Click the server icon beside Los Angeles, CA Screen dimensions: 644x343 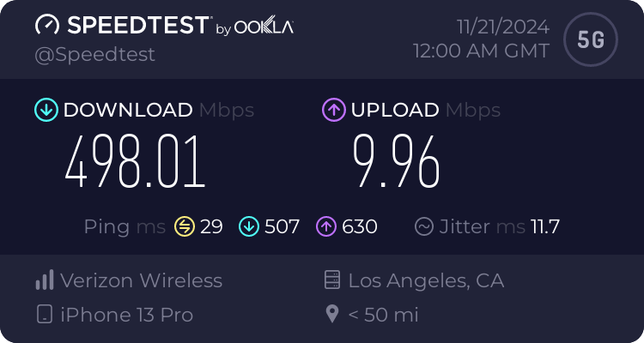(x=331, y=280)
